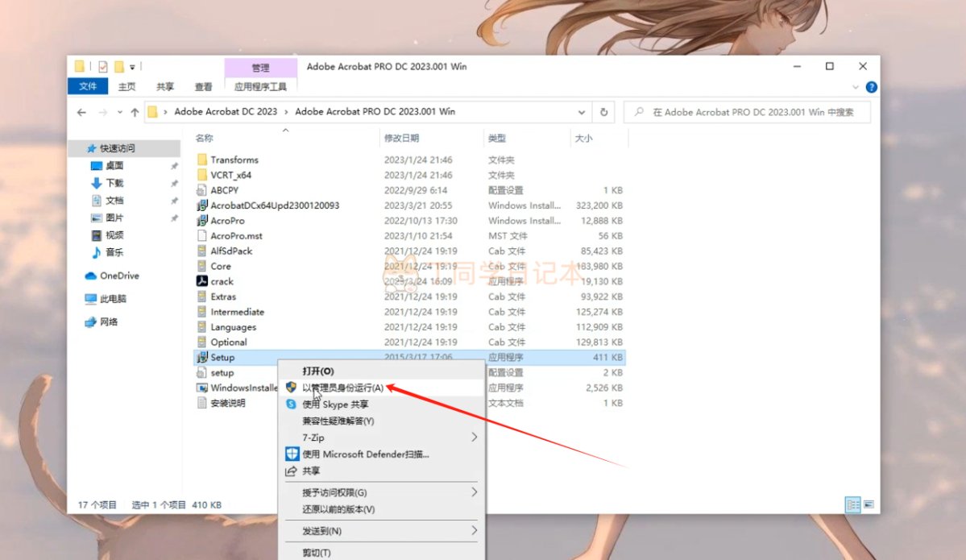Open 图片 in the sidebar
The image size is (966, 560).
tap(114, 218)
